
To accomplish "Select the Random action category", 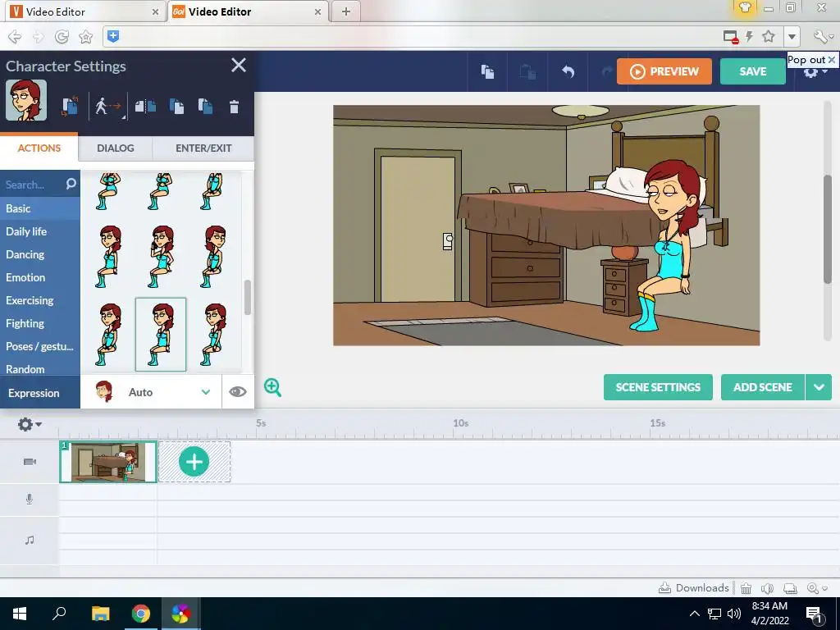I will tap(40, 368).
